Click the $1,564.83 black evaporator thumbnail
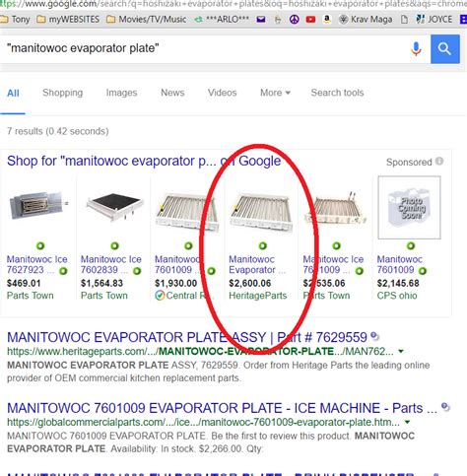The height and width of the screenshot is (476, 467). pyautogui.click(x=114, y=207)
